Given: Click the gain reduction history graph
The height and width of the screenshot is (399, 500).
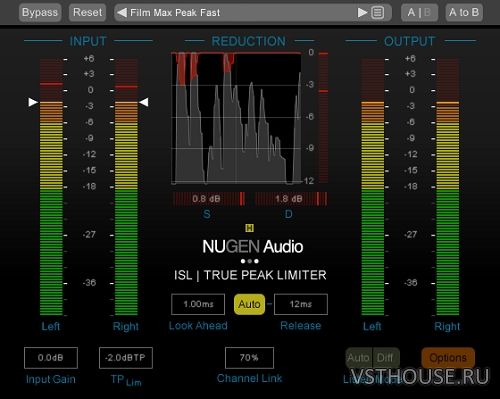Looking at the screenshot, I should click(236, 118).
